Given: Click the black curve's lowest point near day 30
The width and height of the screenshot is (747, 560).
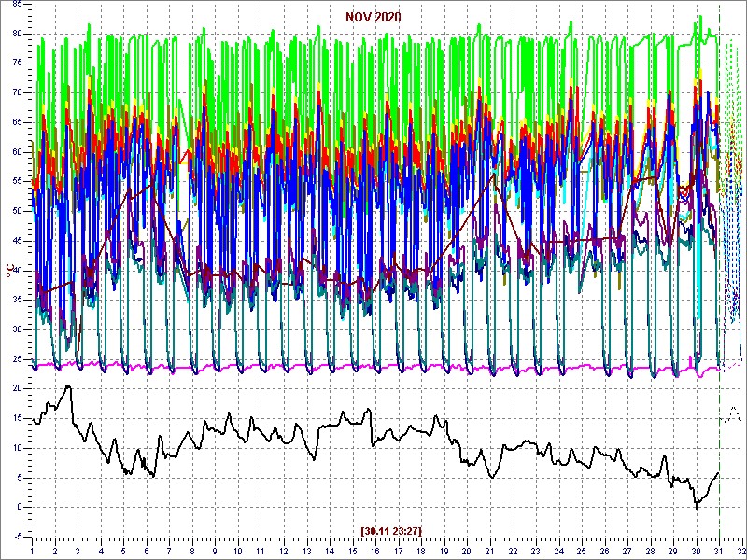Looking at the screenshot, I should coord(697,506).
